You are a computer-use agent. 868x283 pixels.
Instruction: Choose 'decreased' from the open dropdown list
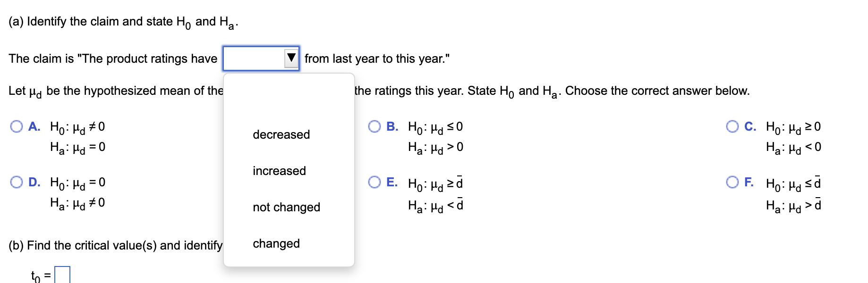coord(281,134)
